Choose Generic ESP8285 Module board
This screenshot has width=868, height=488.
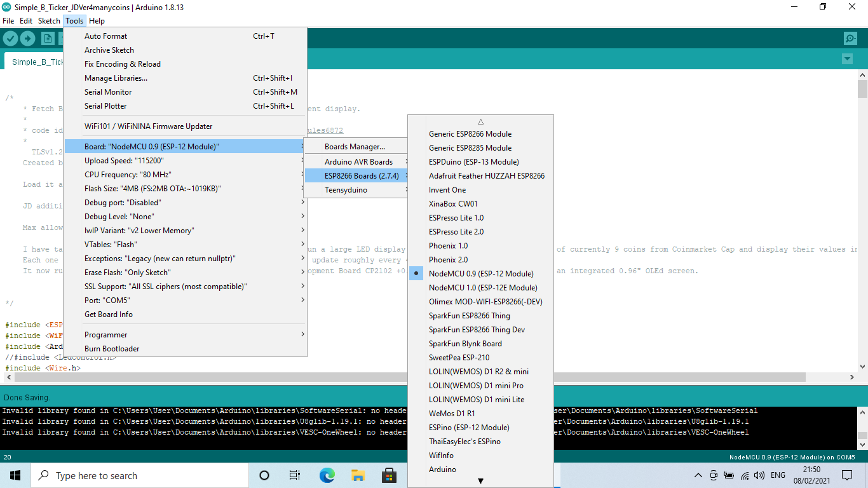pyautogui.click(x=480, y=148)
